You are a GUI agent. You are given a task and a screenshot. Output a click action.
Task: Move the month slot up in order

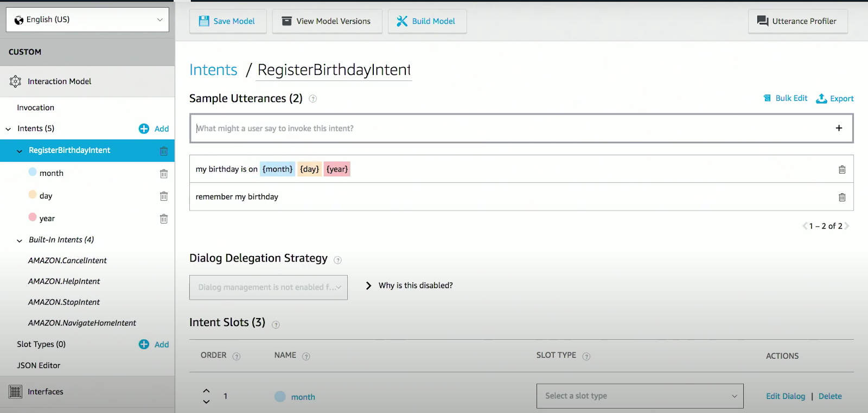point(206,391)
